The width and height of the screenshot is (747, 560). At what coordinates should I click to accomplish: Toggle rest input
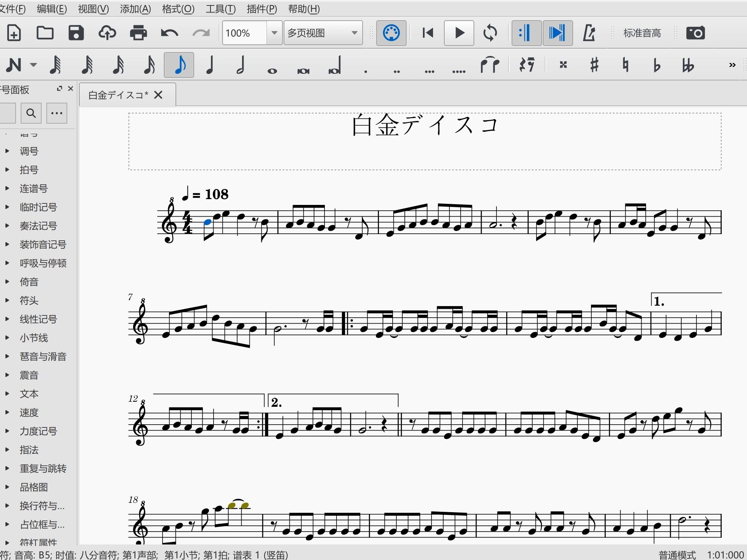point(527,65)
